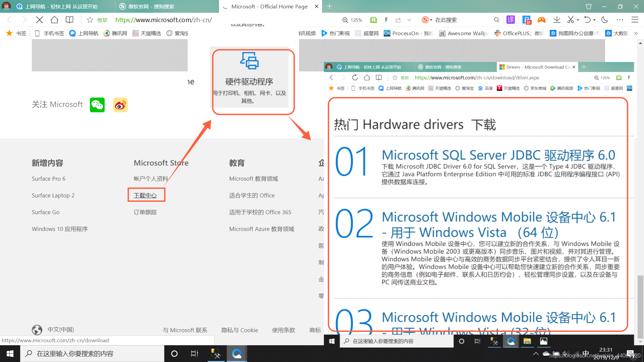Click the green book icon beside 125% zoom
The height and width of the screenshot is (362, 644).
pyautogui.click(x=373, y=20)
